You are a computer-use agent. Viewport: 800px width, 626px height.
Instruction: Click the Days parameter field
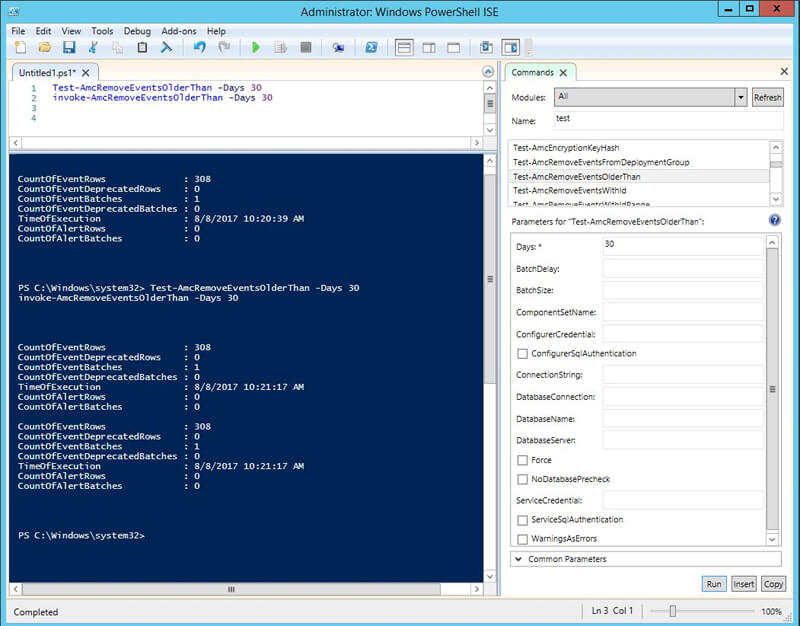pyautogui.click(x=683, y=246)
